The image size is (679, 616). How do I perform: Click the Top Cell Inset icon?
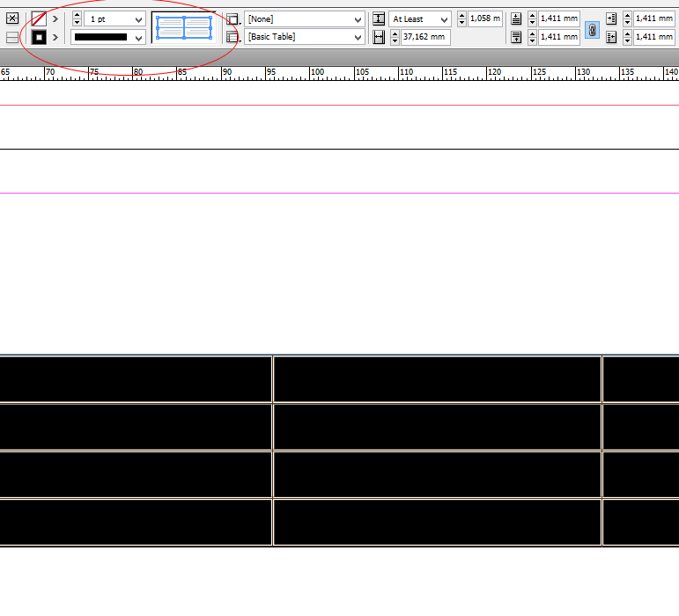(516, 18)
